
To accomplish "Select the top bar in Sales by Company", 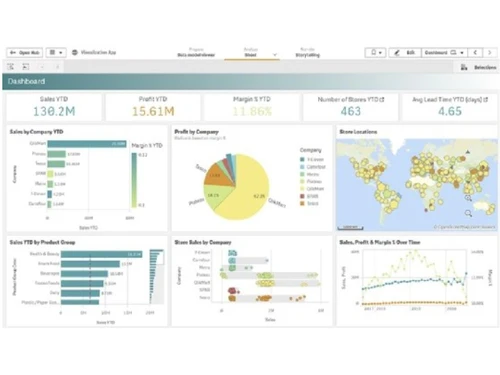I will click(87, 144).
